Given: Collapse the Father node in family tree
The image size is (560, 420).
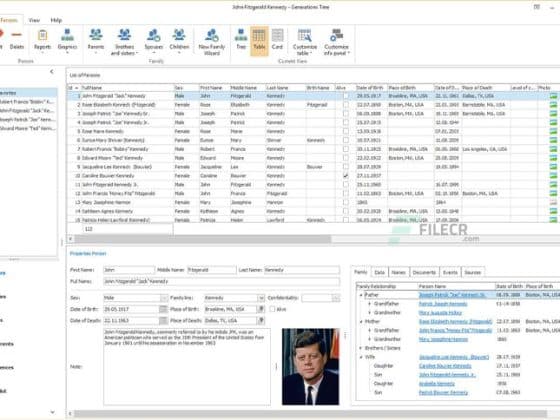Looking at the screenshot, I should pyautogui.click(x=361, y=295).
